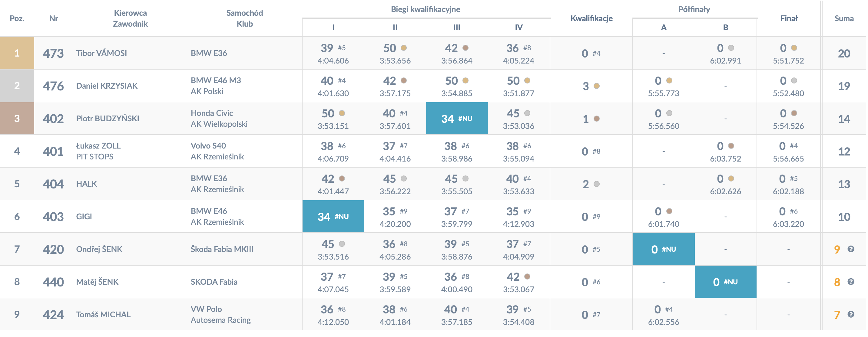Click silver medal dot in Daniel KRZYSIAK's Finał
Screen dimensions: 868x337
pos(794,80)
